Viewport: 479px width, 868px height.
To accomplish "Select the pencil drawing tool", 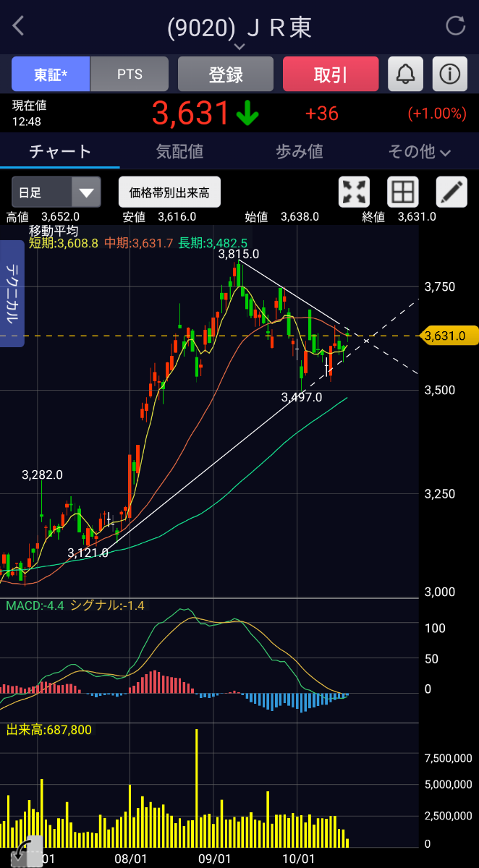I will (x=452, y=192).
